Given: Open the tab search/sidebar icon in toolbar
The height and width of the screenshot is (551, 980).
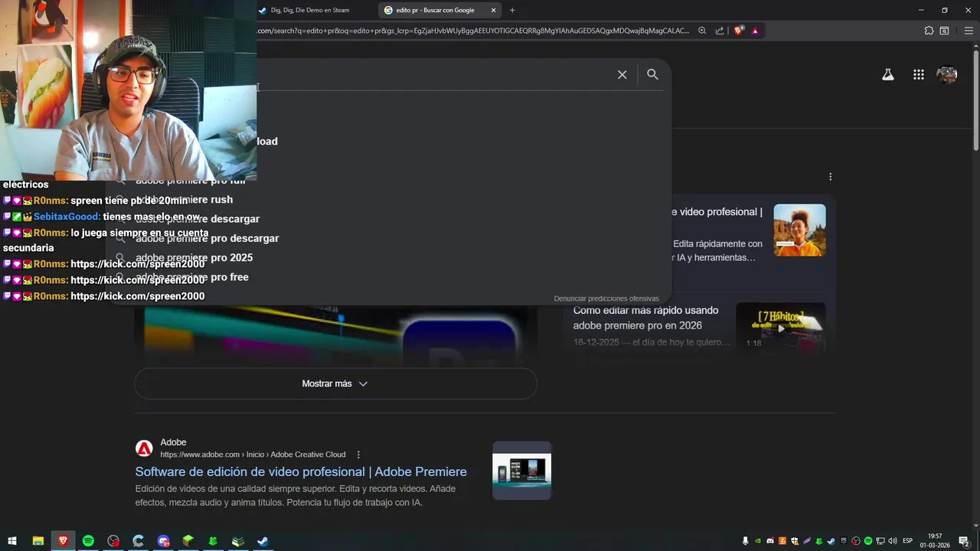Looking at the screenshot, I should 944,31.
